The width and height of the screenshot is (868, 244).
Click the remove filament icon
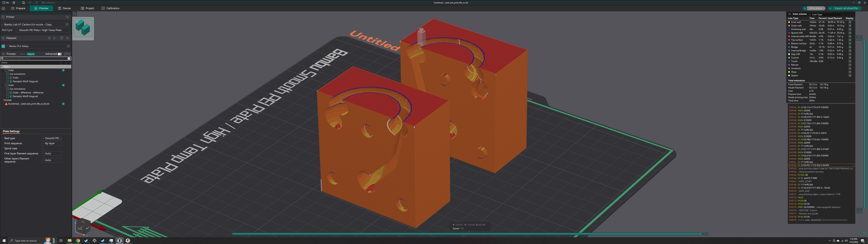[55, 38]
